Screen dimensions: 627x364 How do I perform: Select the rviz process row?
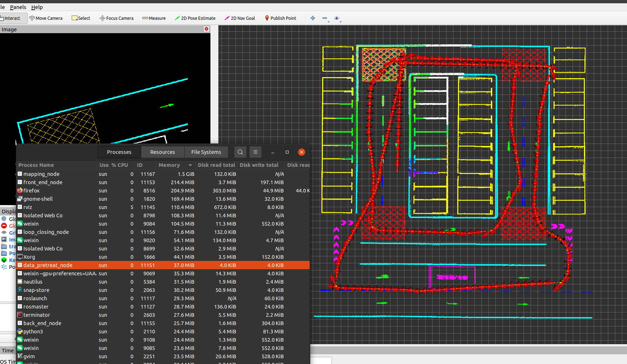pyautogui.click(x=163, y=207)
